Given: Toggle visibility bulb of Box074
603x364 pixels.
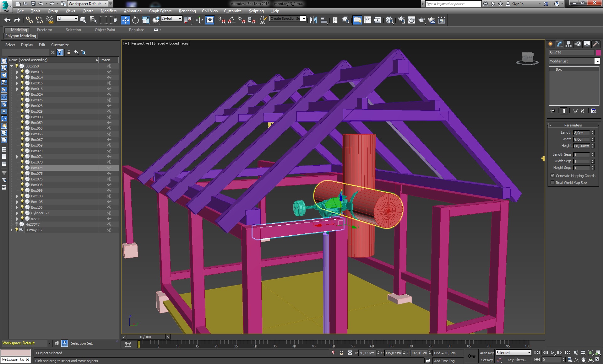Looking at the screenshot, I should [x=22, y=168].
